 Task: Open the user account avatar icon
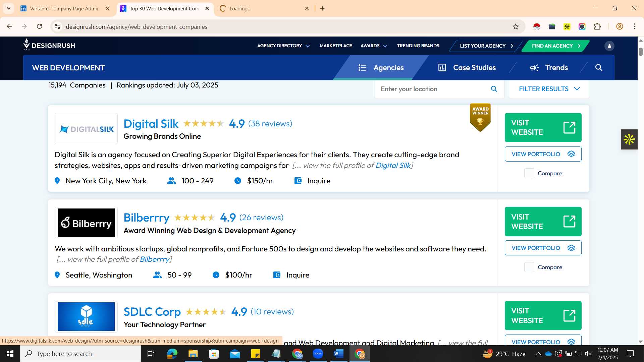[x=609, y=46]
